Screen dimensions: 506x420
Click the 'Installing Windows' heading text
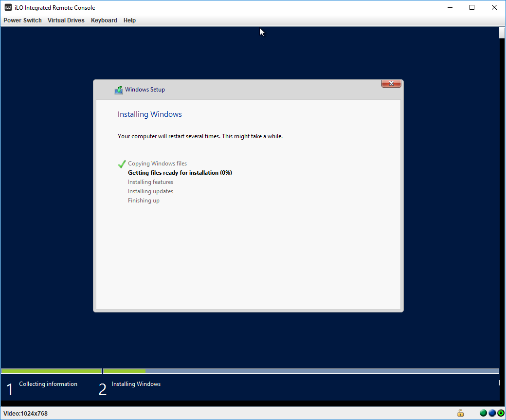point(149,114)
